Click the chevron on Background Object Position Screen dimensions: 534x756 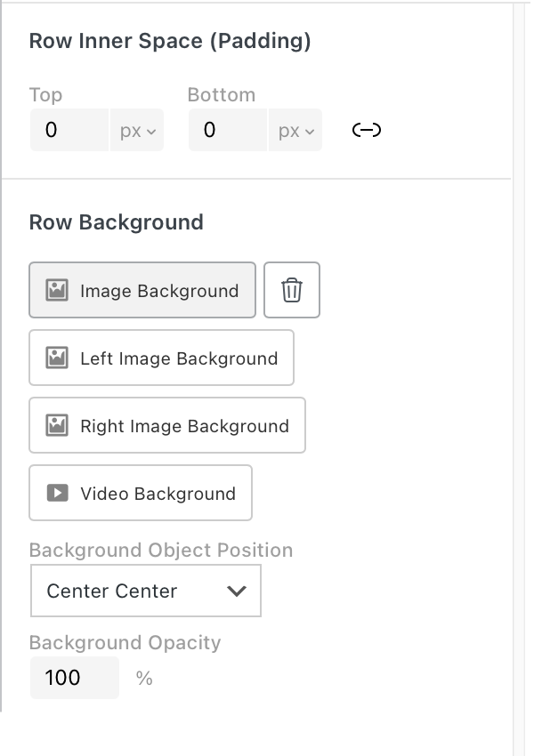pos(237,591)
